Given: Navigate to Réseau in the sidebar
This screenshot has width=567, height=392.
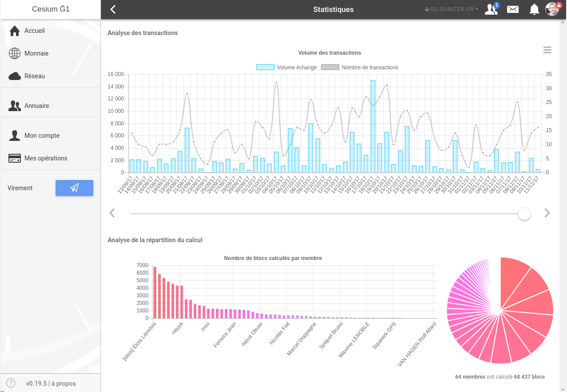Looking at the screenshot, I should 34,76.
